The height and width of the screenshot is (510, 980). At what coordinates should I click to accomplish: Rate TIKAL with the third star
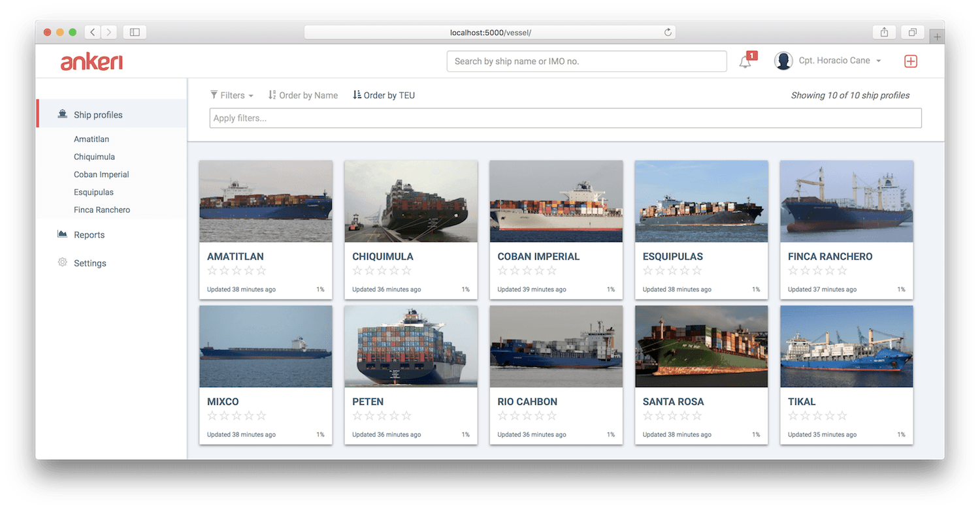(817, 415)
